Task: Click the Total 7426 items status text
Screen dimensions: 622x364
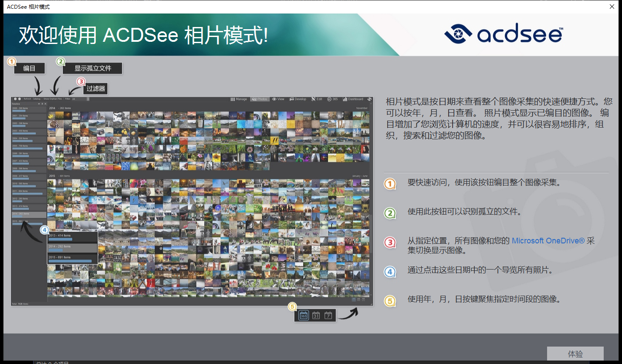Action: [x=20, y=303]
